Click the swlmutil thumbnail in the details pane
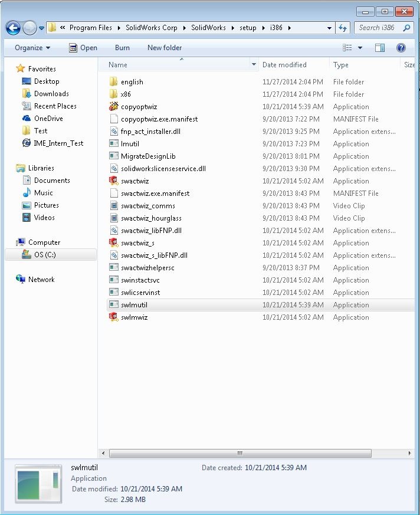 pos(38,484)
